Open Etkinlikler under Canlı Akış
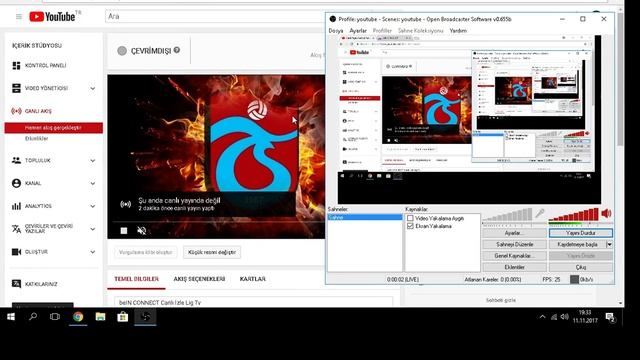This screenshot has width=640, height=360. (37, 139)
